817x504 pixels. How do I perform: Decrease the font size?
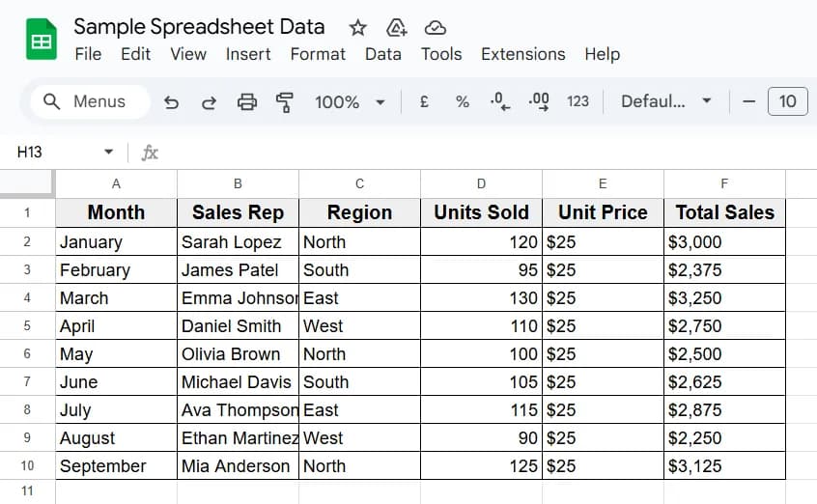[x=748, y=101]
